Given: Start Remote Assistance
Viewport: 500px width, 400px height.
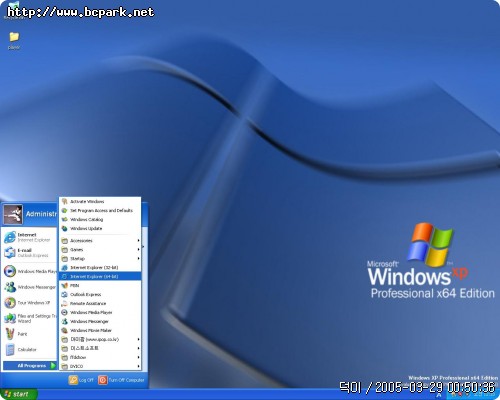Looking at the screenshot, I should pyautogui.click(x=100, y=304).
